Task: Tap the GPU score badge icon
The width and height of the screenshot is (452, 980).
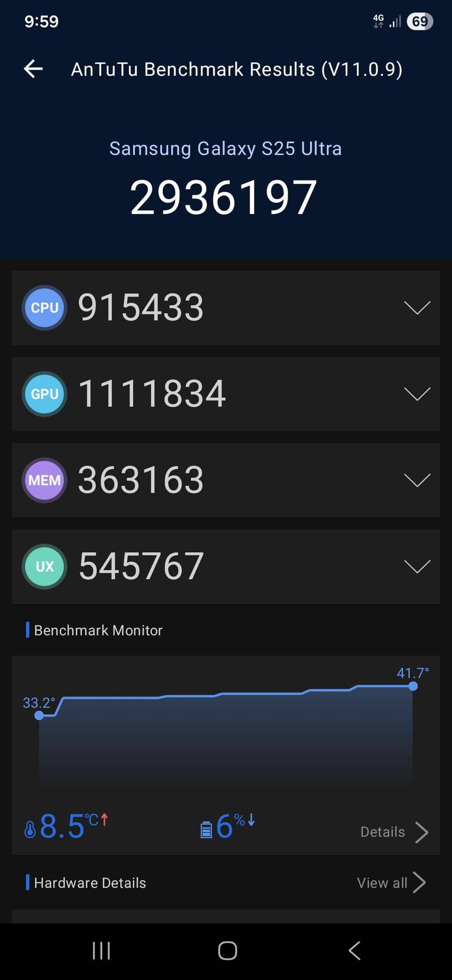Action: (x=45, y=394)
